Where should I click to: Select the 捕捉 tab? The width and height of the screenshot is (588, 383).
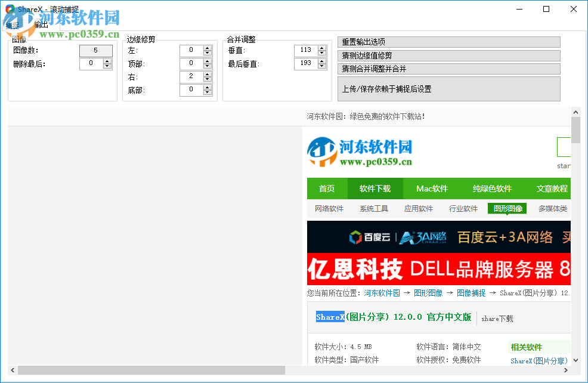coord(13,25)
